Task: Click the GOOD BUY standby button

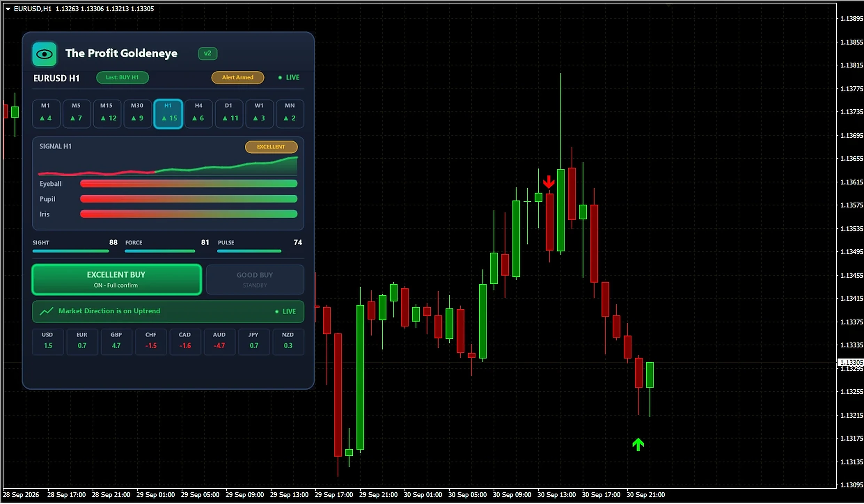Action: click(x=255, y=279)
